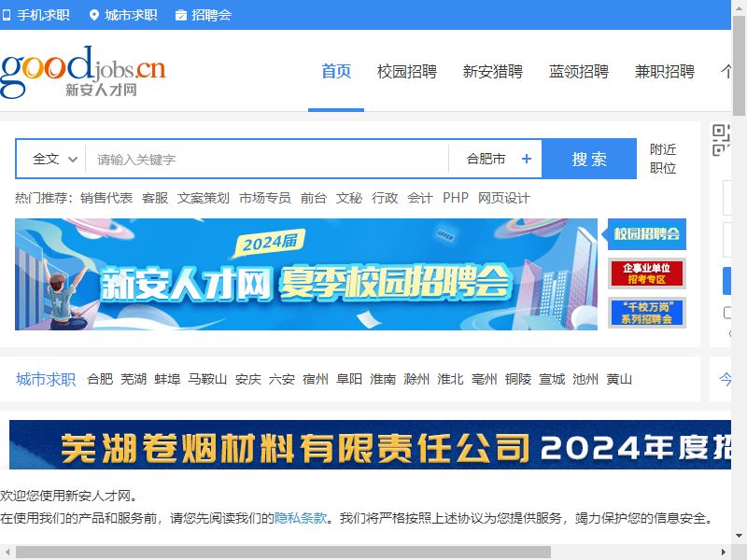Image resolution: width=747 pixels, height=560 pixels.
Task: Open the 芜湖卷烟材料有限责任公司 banner
Action: (370, 445)
